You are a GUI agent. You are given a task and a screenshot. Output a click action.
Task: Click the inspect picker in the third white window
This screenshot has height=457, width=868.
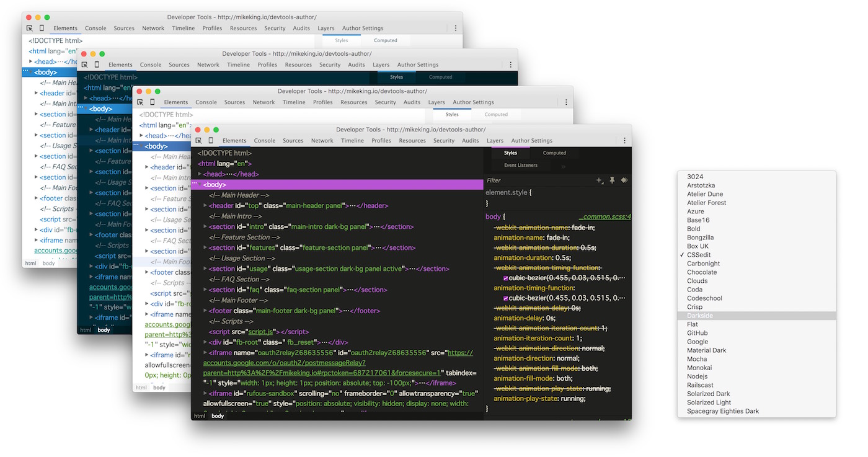tap(141, 102)
